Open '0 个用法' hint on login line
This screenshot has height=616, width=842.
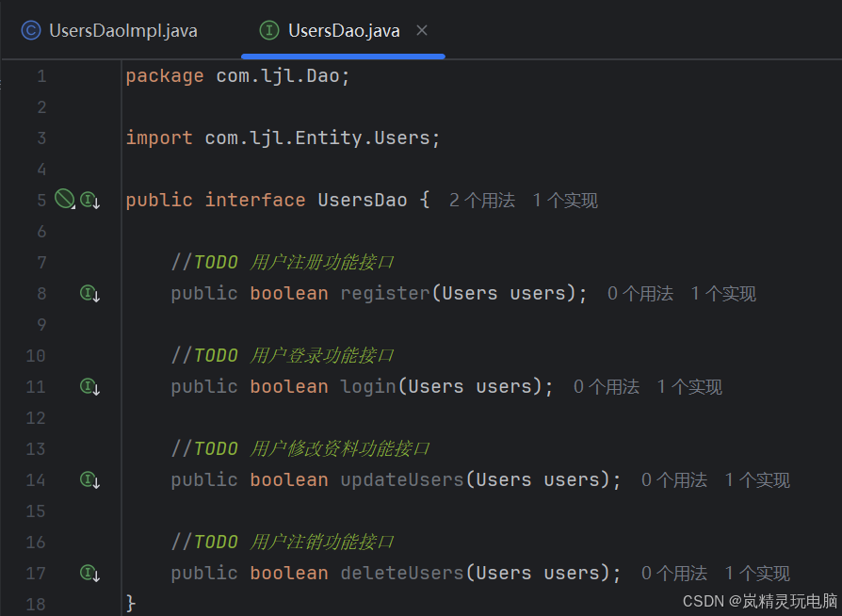tap(607, 387)
